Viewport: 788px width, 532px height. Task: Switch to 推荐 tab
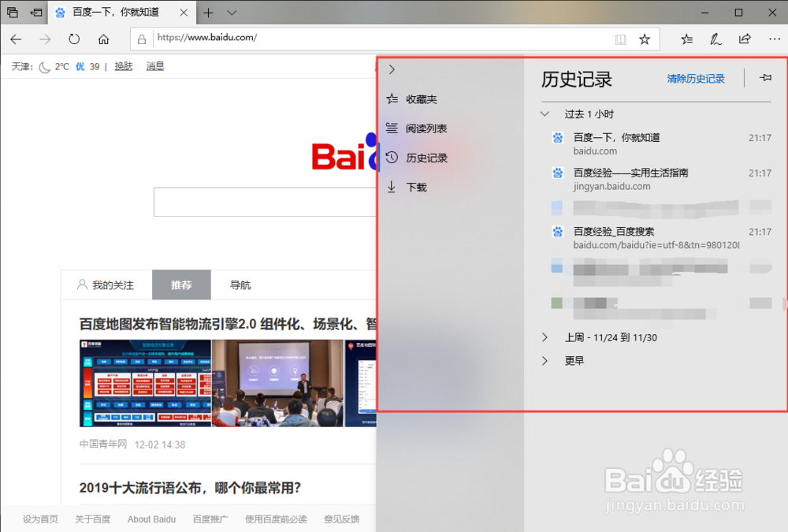coord(181,285)
